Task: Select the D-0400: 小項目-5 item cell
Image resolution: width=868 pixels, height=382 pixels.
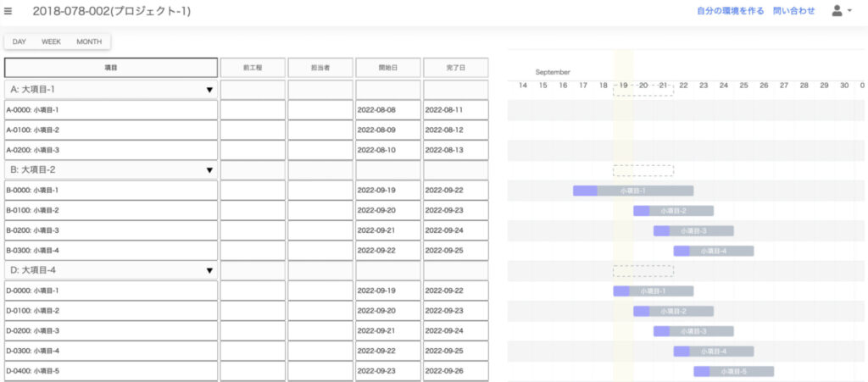Action: pyautogui.click(x=111, y=370)
